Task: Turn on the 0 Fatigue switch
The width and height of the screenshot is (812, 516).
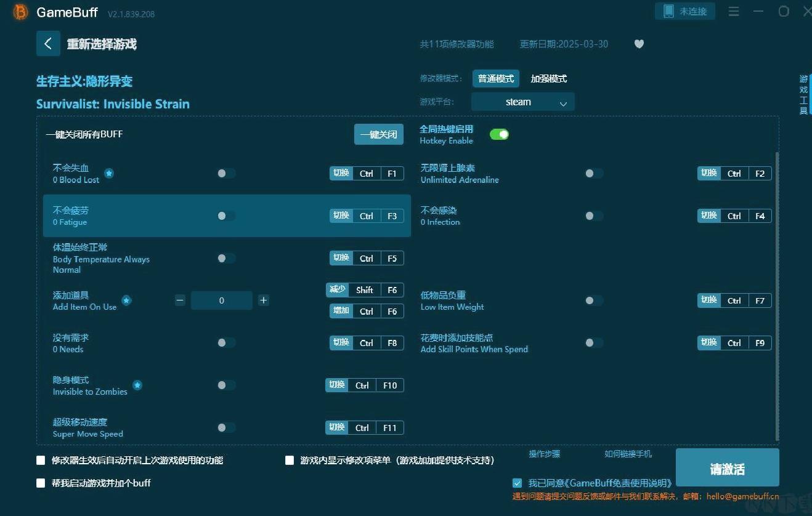Action: [x=226, y=216]
